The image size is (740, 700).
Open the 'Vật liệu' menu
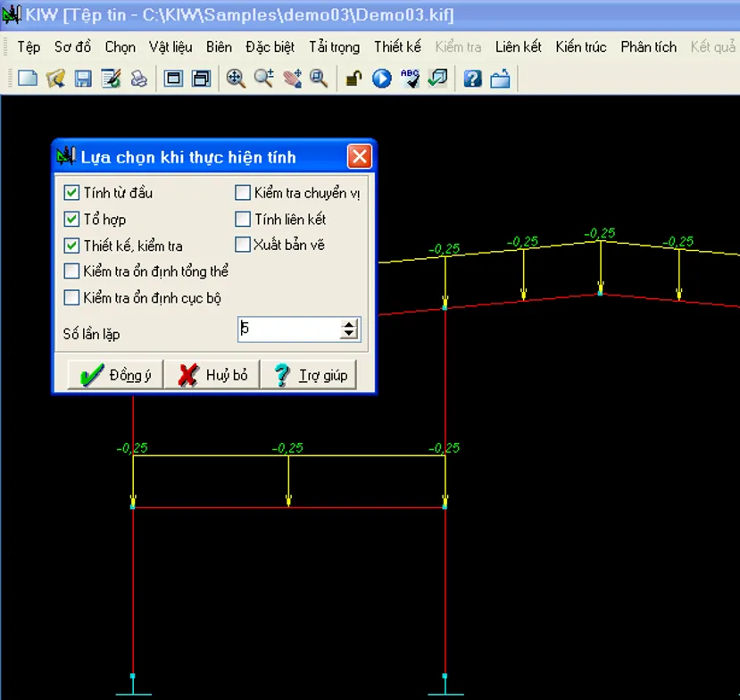pos(170,46)
